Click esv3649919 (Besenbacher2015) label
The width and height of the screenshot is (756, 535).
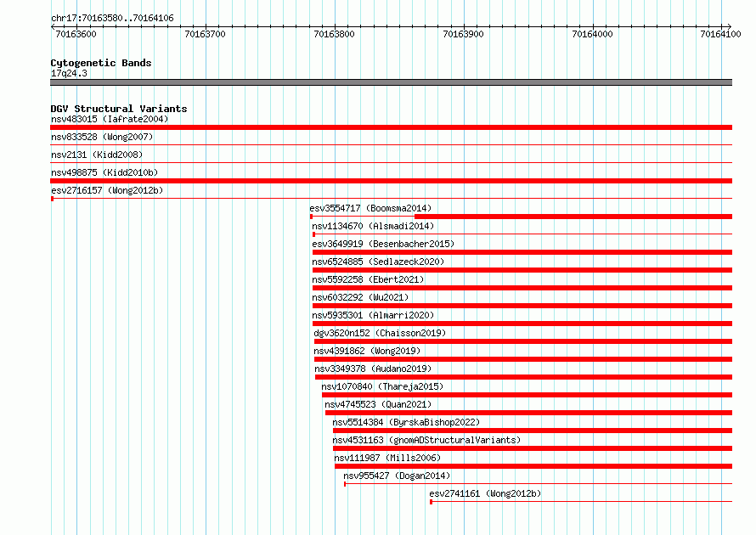[383, 244]
